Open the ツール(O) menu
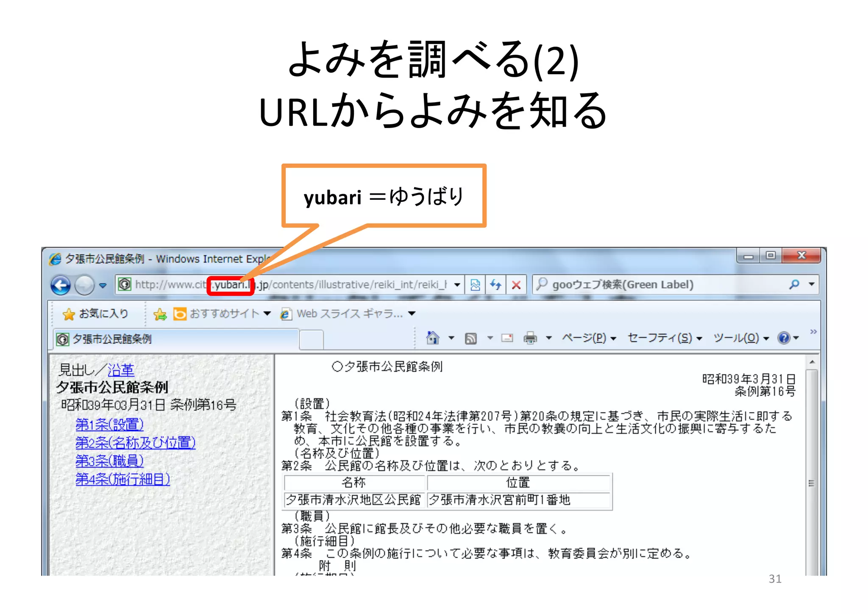Viewport: 868px width, 614px height. [741, 338]
